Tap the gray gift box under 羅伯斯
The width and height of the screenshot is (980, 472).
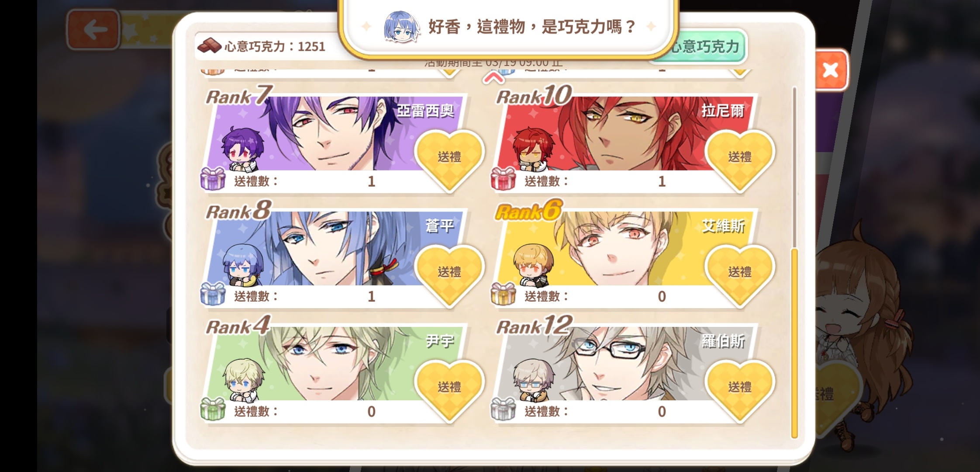point(503,409)
